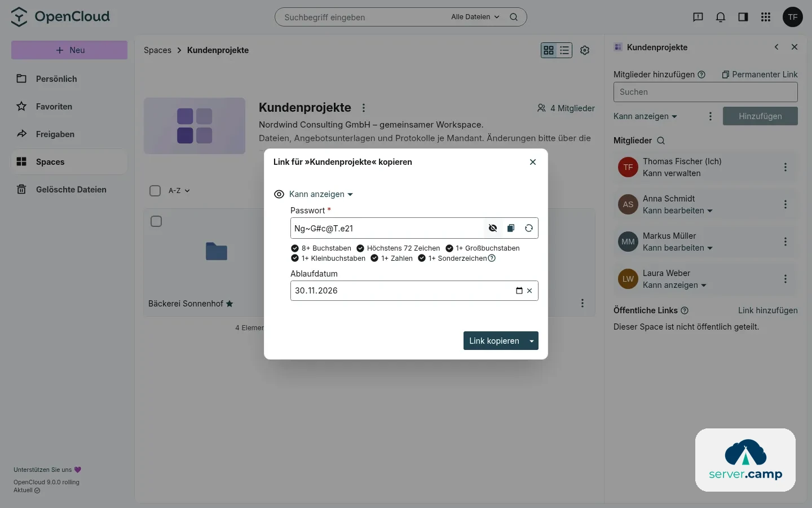Select the Bäckerei Sonnenhof folder checkbox

tap(156, 221)
